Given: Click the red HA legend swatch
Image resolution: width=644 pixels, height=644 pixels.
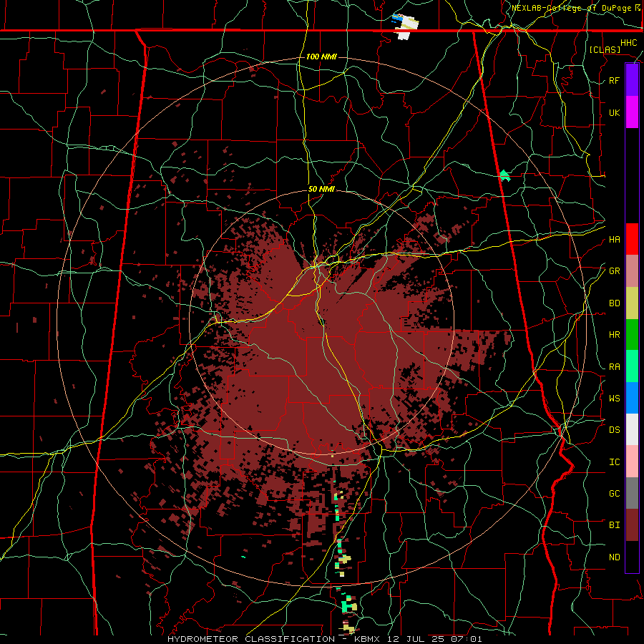Looking at the screenshot, I should click(632, 239).
